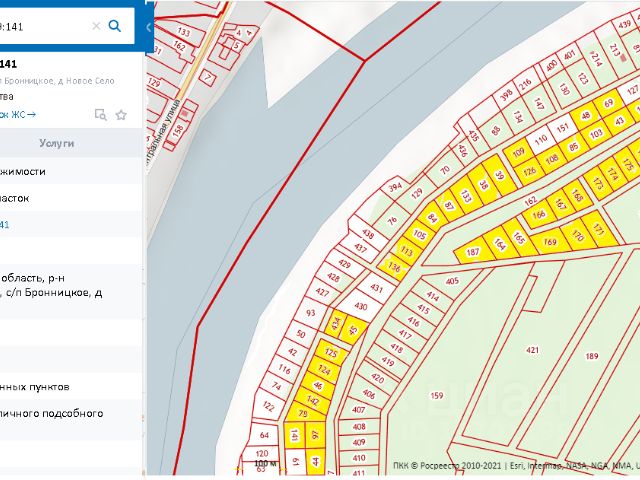Click the Бронницкое, д Новое Село address text
This screenshot has width=640, height=480.
pyautogui.click(x=57, y=81)
